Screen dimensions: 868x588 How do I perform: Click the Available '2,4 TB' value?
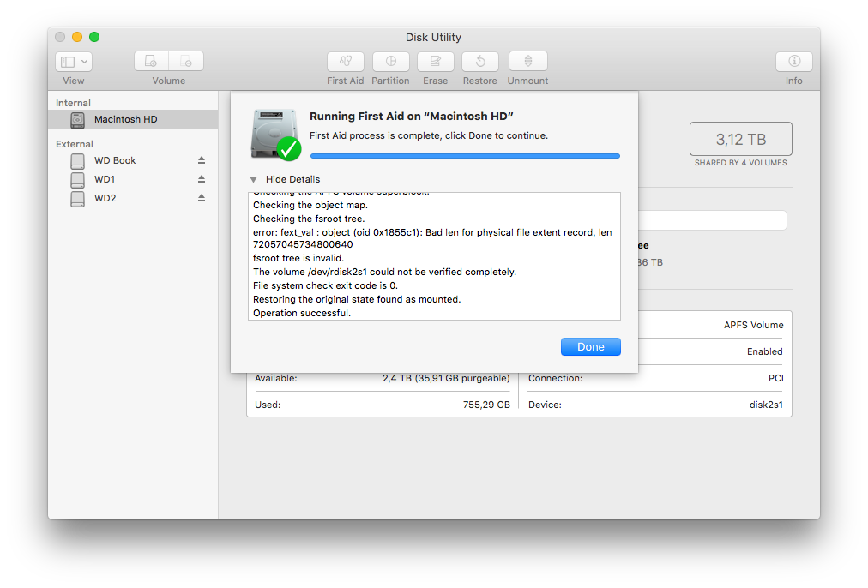[x=446, y=378]
